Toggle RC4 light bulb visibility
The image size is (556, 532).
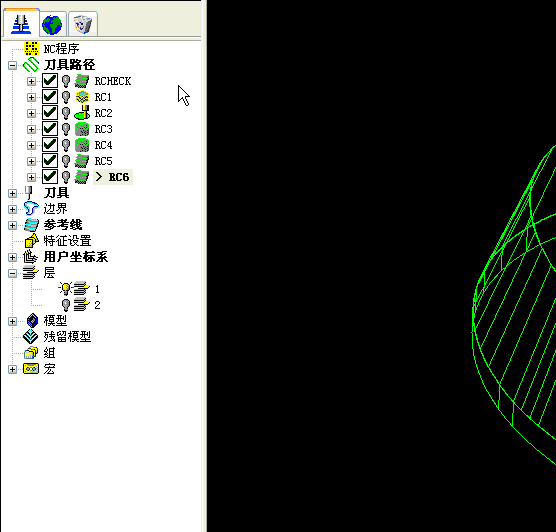66,145
